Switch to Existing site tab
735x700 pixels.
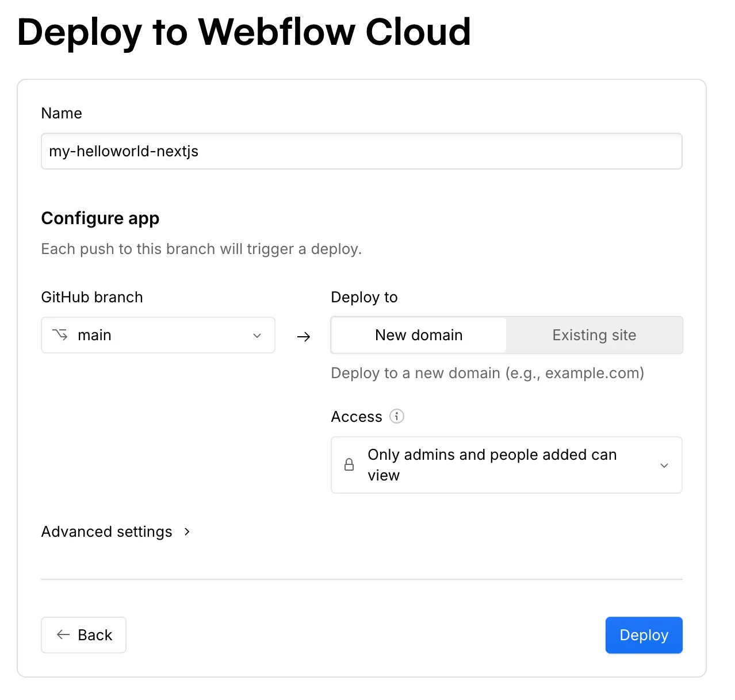[x=594, y=335]
